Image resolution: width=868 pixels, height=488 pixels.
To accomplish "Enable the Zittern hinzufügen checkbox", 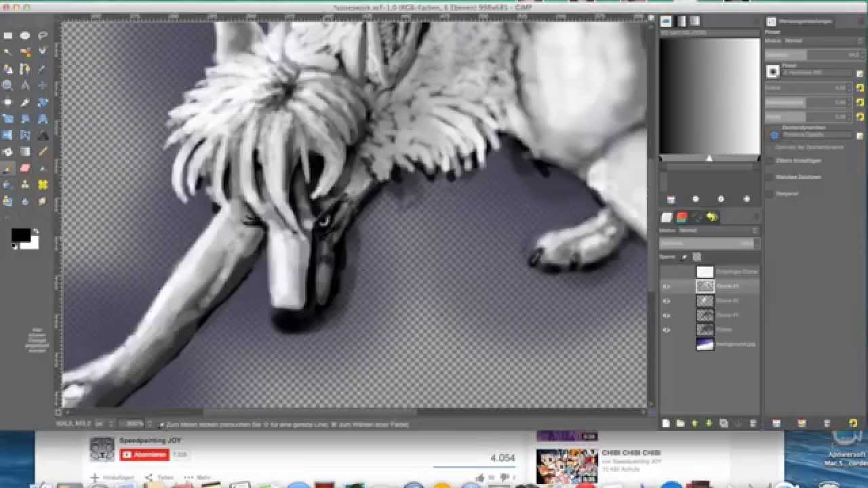I will click(x=770, y=161).
